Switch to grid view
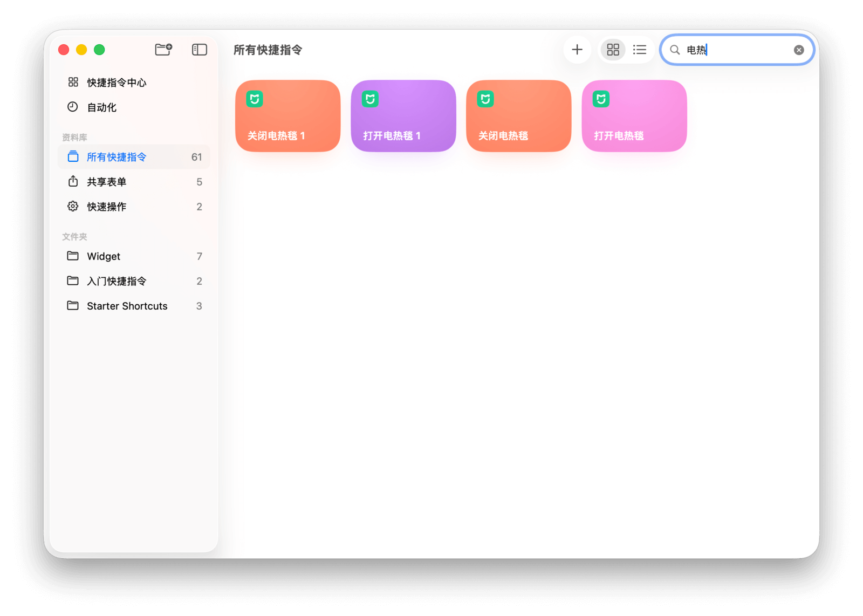This screenshot has height=616, width=863. [x=613, y=50]
